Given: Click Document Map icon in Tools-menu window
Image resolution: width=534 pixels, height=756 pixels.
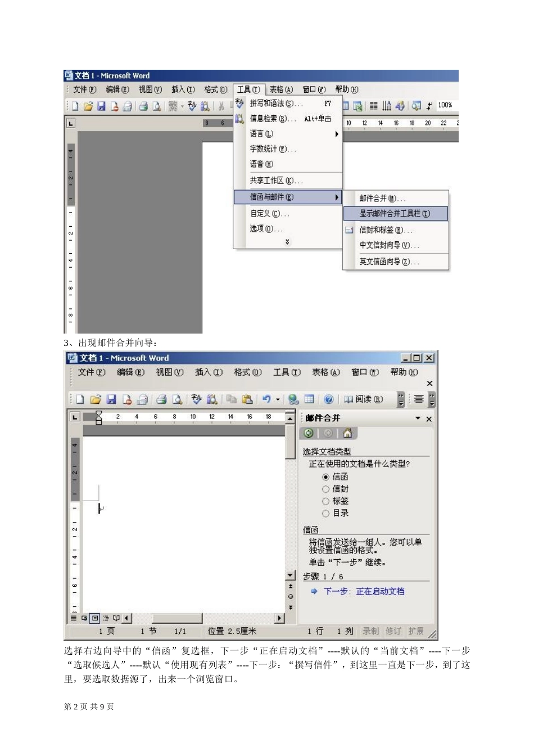Looking at the screenshot, I should tap(416, 106).
